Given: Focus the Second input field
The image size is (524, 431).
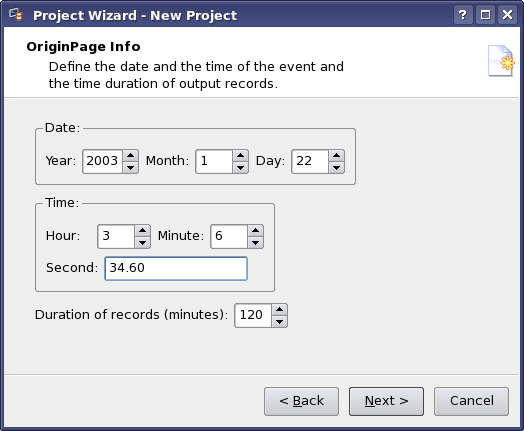Looking at the screenshot, I should [x=176, y=268].
